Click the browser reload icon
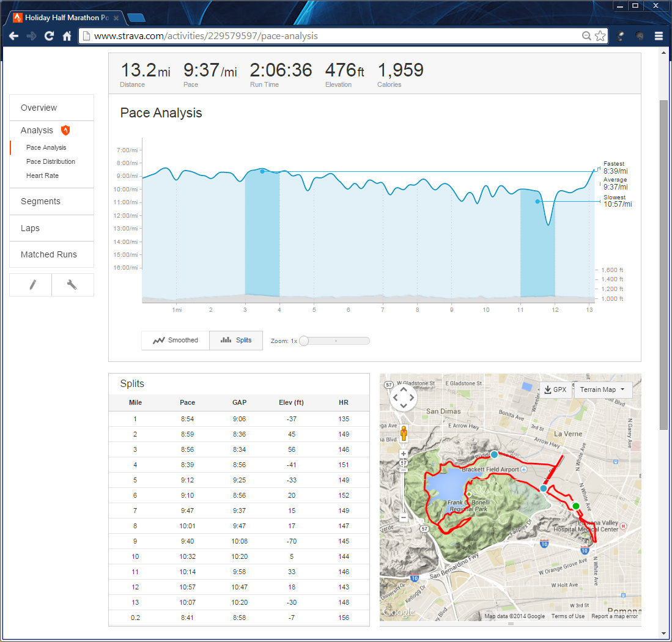This screenshot has width=672, height=642. pyautogui.click(x=49, y=36)
